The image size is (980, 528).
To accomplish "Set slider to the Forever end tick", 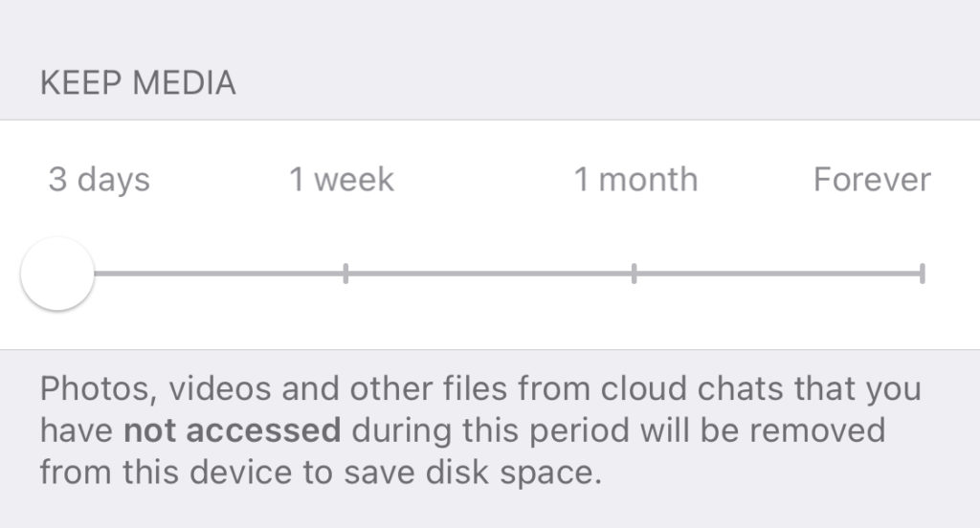I will pos(922,274).
